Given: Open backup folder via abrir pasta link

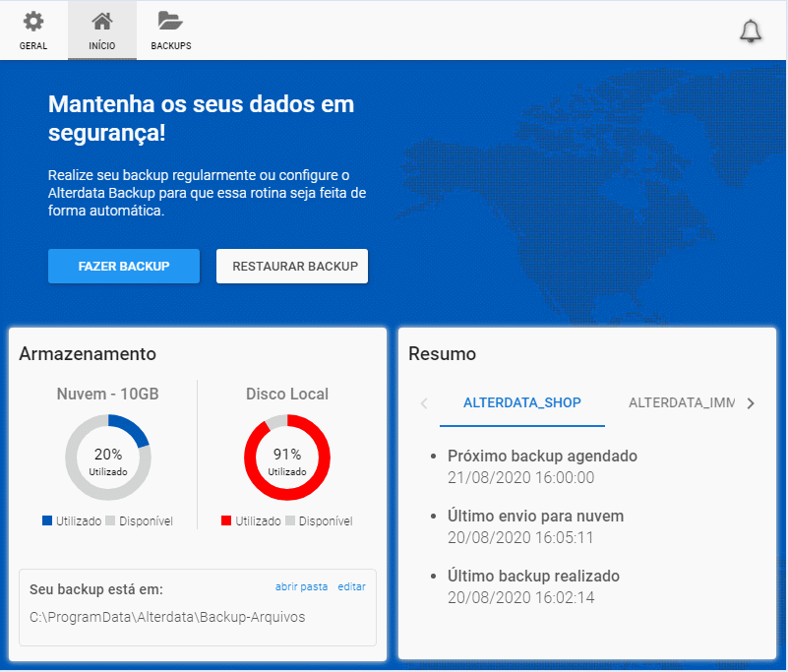Looking at the screenshot, I should point(301,586).
